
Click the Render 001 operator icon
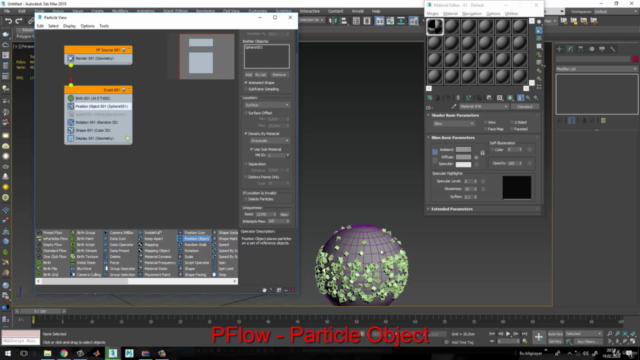tap(71, 58)
